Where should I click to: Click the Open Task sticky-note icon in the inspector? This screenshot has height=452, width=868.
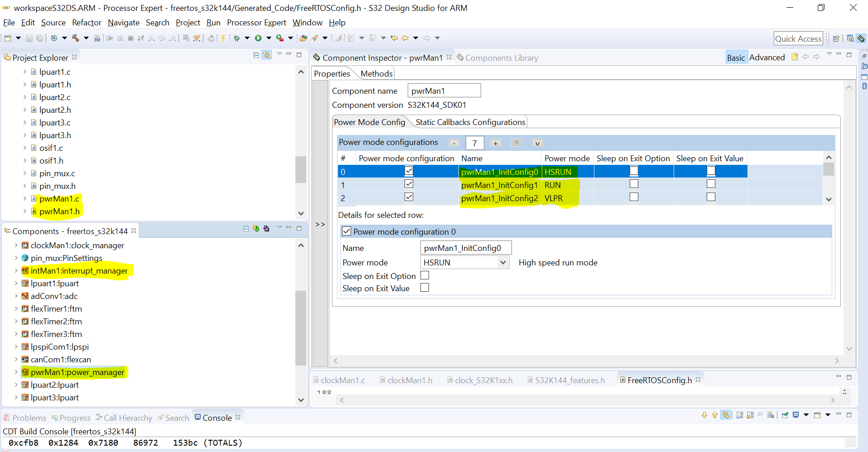click(x=795, y=57)
